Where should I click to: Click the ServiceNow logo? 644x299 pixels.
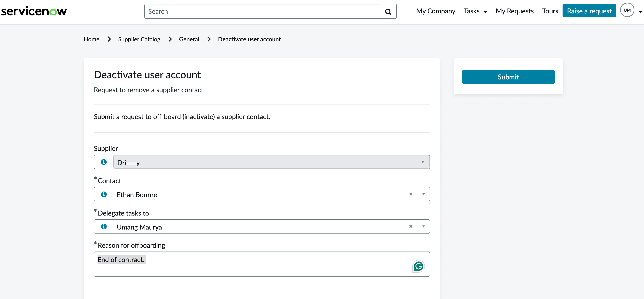(34, 11)
